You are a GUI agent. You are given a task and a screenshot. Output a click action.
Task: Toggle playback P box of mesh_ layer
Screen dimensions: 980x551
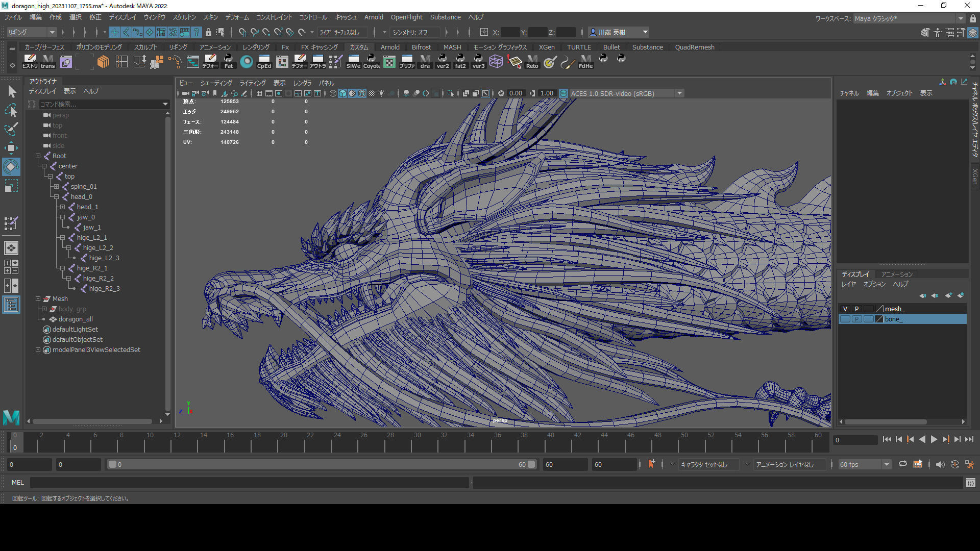(856, 309)
